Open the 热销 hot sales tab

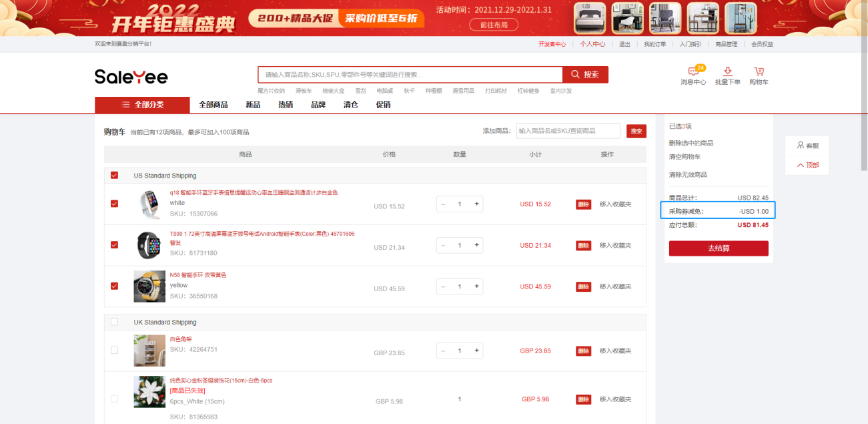(x=286, y=105)
